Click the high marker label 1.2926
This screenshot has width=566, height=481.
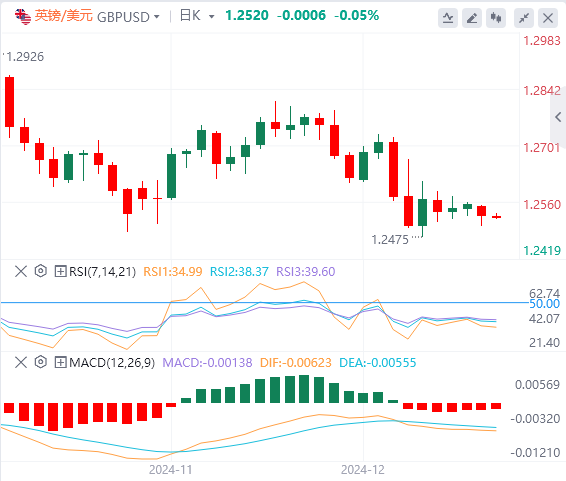point(25,57)
